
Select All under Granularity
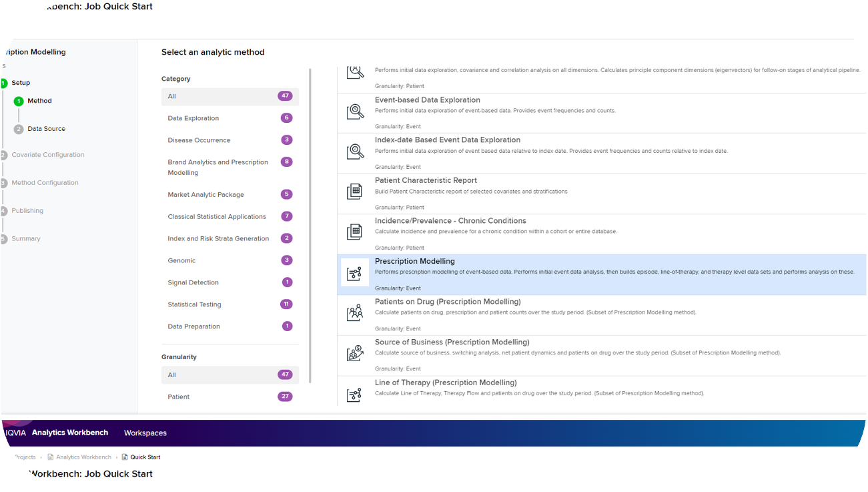tap(230, 375)
